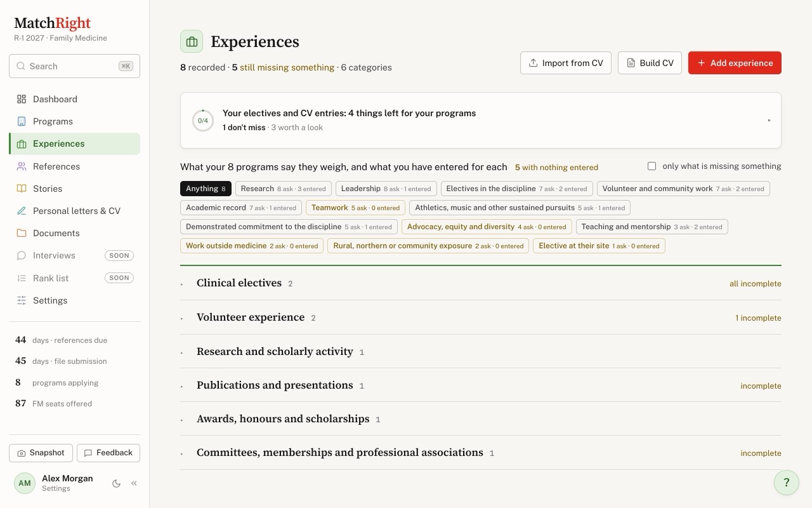Click the Interviews chat bubble icon
The image size is (812, 508).
pyautogui.click(x=22, y=255)
